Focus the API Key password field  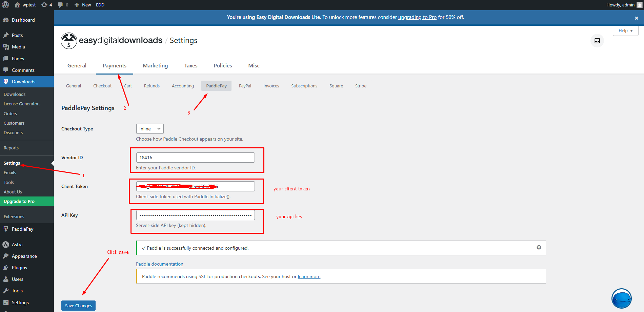(195, 215)
